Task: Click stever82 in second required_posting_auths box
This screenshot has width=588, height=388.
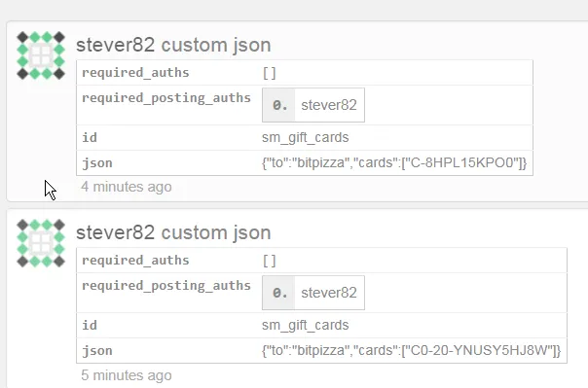Action: [x=329, y=293]
